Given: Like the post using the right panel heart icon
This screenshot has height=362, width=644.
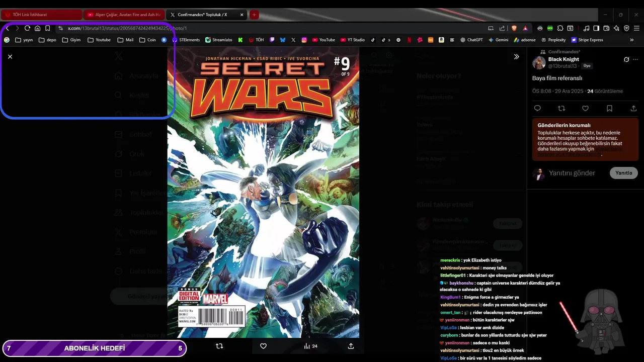Looking at the screenshot, I should click(585, 108).
